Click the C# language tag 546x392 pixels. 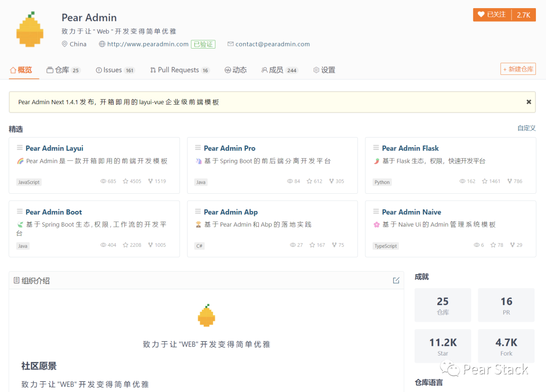(199, 246)
